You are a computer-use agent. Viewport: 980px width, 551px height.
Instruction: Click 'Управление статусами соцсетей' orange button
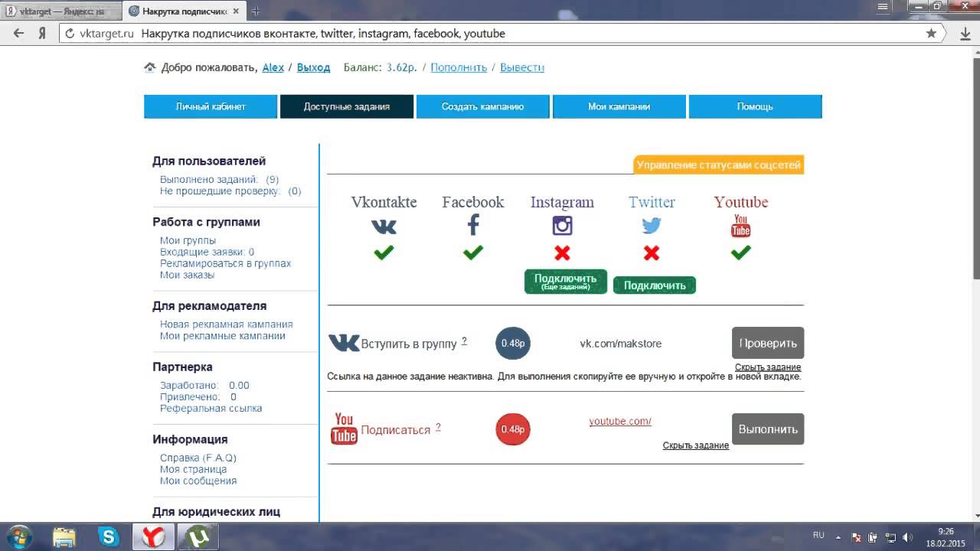coord(719,165)
